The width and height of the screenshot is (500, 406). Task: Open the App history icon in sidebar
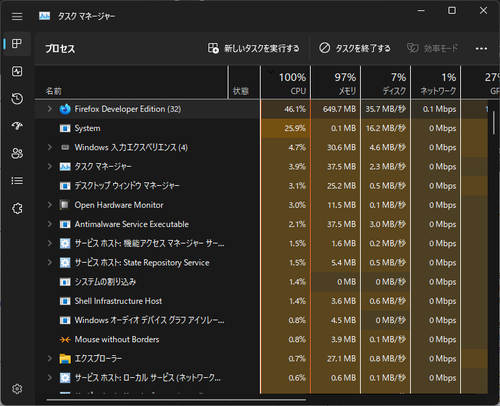click(x=17, y=99)
